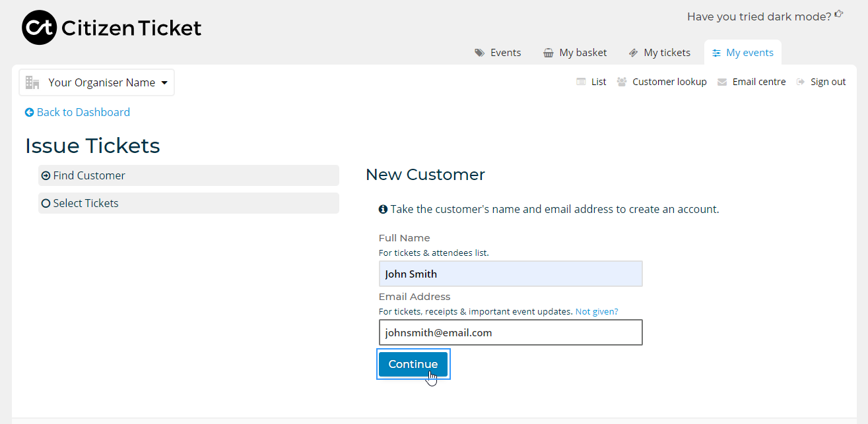Click the ticket icon beside My tickets
Screen dimensions: 868x424
pos(633,53)
